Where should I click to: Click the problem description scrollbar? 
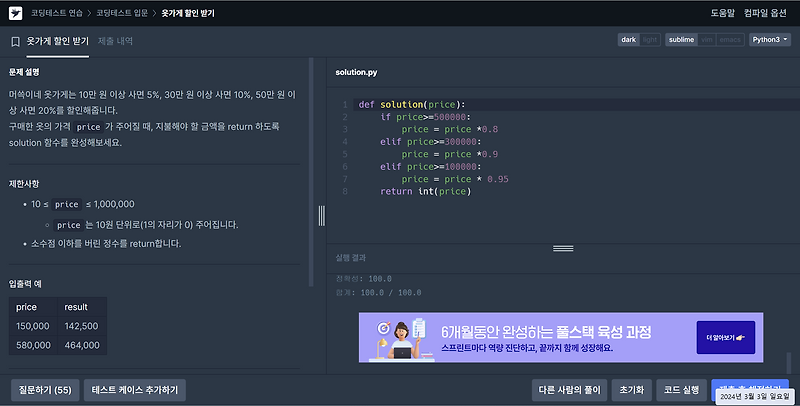[311, 172]
